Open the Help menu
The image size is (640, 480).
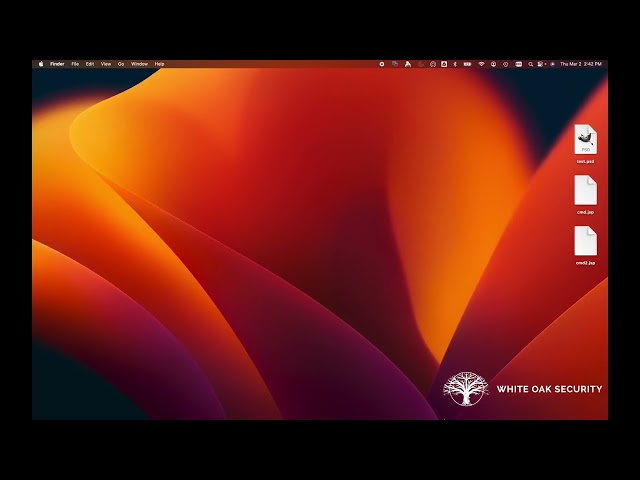[159, 64]
